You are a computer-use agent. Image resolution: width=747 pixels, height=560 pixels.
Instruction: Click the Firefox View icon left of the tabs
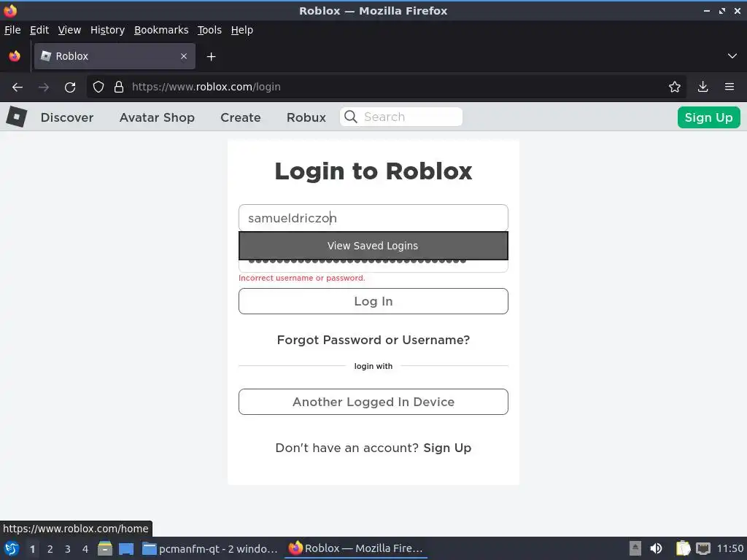coord(15,56)
